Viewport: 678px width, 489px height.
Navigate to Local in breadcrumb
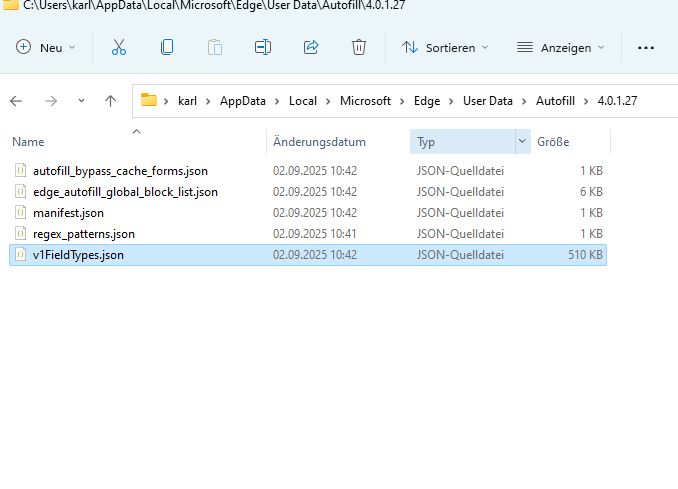303,101
